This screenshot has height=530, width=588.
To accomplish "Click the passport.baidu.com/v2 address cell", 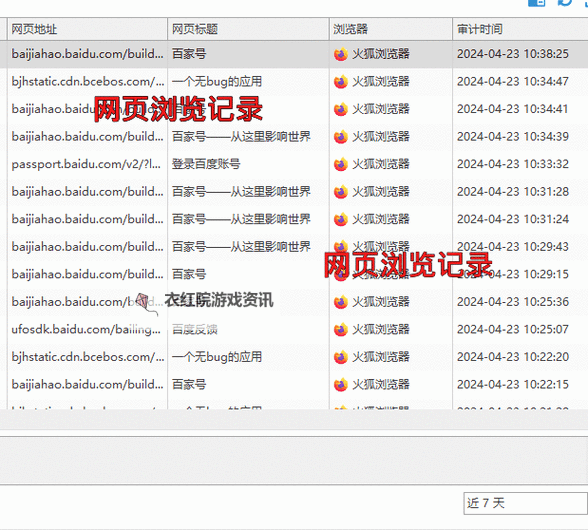I will click(86, 164).
